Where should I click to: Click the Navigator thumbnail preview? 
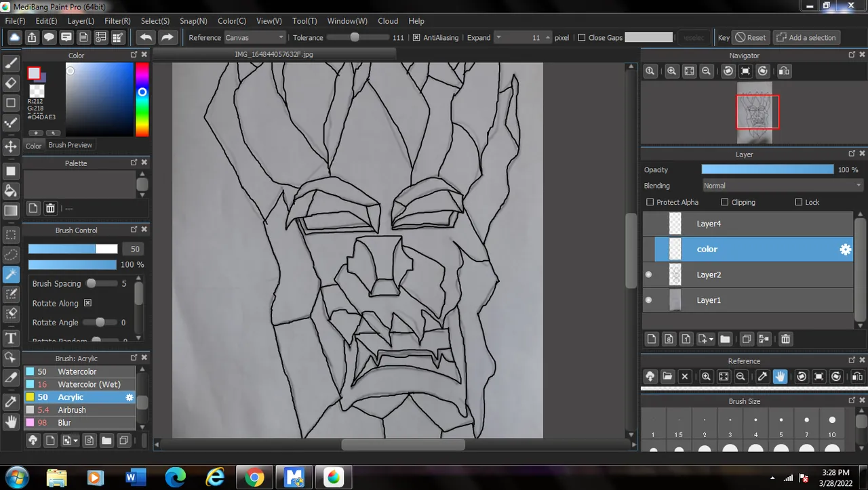click(755, 113)
